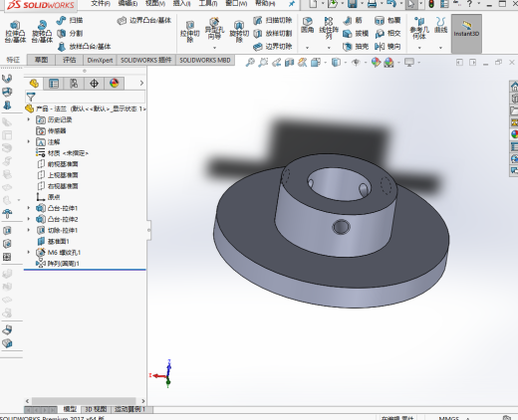Image resolution: width=518 pixels, height=420 pixels.
Task: Select the Extruded Cut tool icon
Action: coord(189,32)
